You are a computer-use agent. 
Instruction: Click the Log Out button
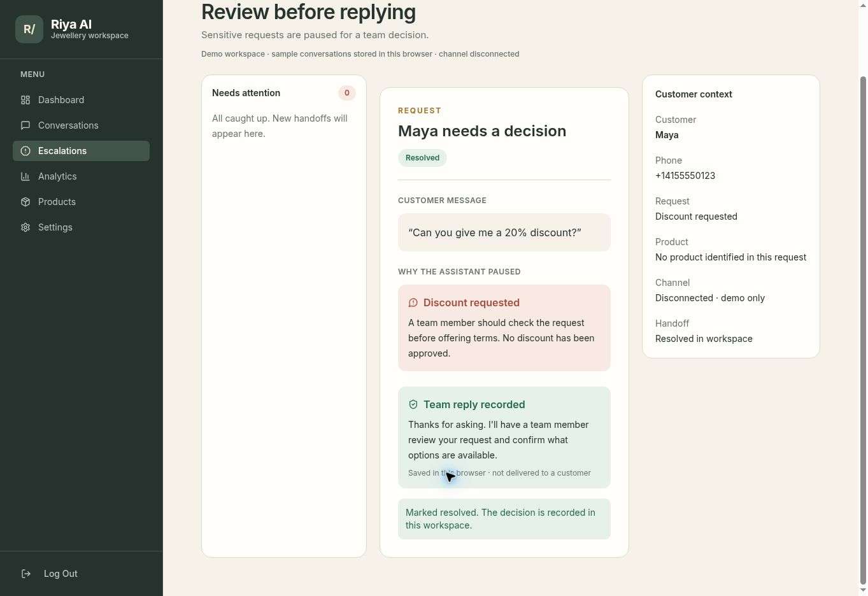tap(81, 574)
